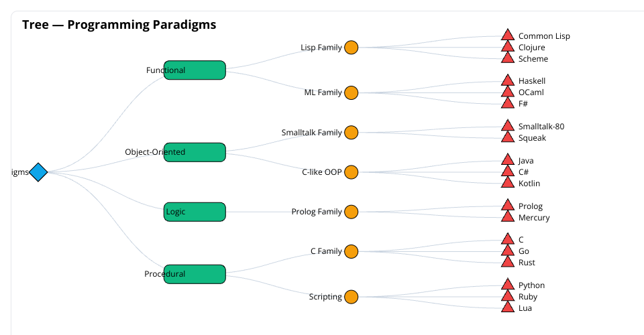Toggle the Prolog Family circle node
This screenshot has height=335, width=644.
(351, 212)
